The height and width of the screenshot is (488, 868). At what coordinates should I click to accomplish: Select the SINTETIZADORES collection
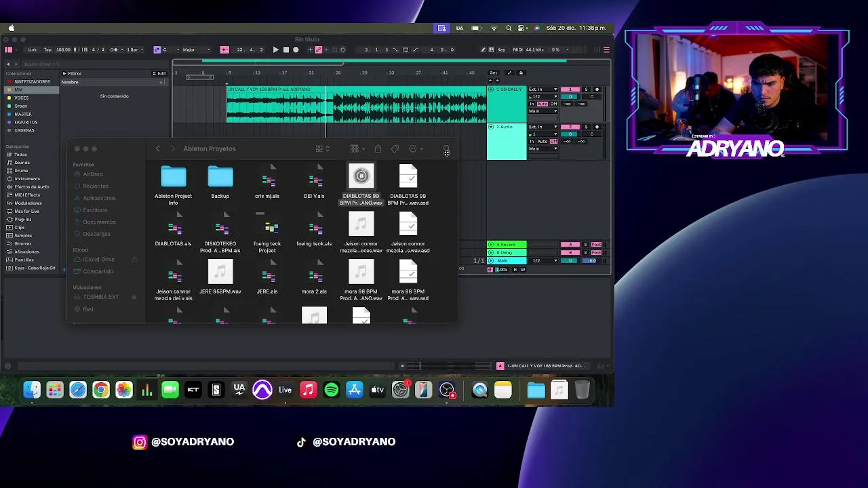33,81
